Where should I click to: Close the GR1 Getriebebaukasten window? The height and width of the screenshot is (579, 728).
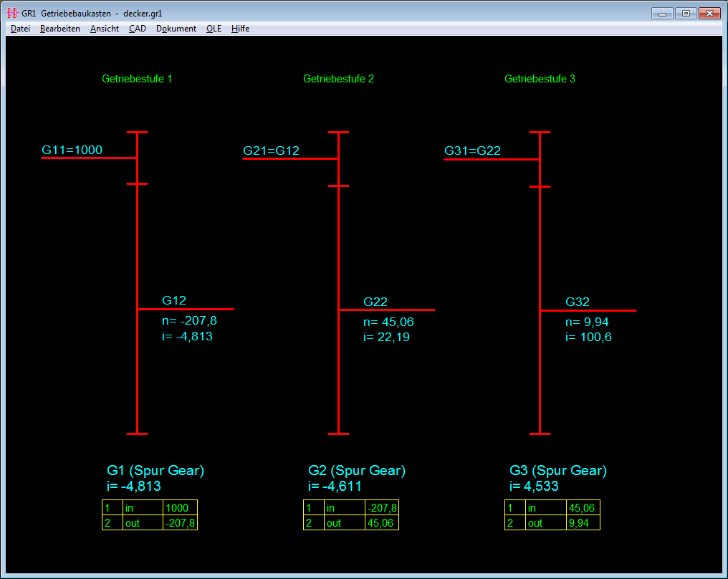709,13
